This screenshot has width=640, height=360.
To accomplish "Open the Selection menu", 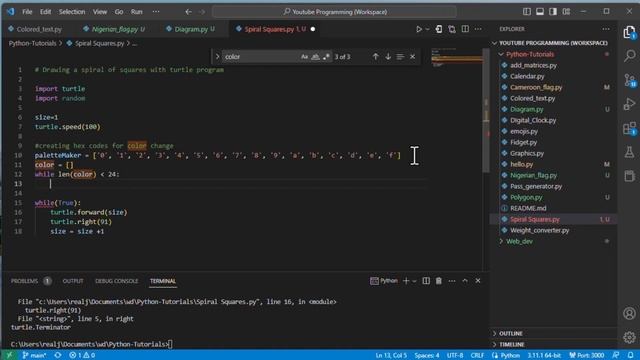I will click(x=72, y=12).
